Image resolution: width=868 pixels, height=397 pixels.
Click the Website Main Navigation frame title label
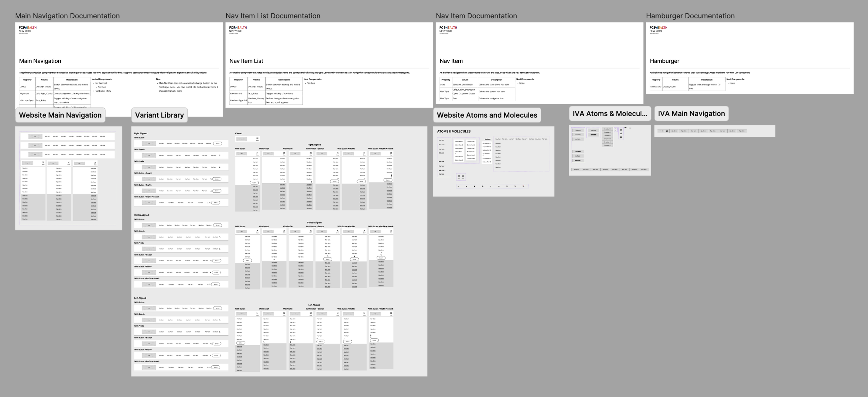point(60,115)
